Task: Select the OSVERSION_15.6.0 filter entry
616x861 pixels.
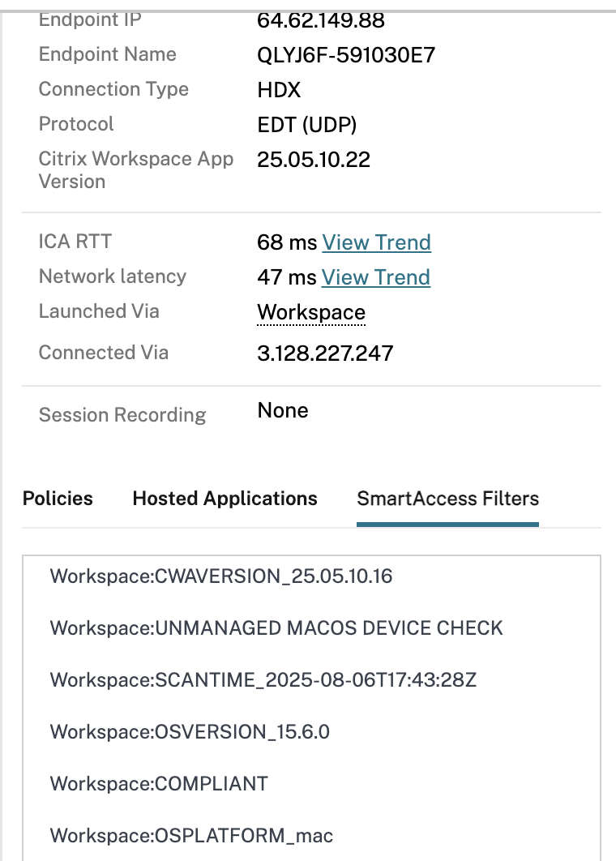Action: (190, 732)
